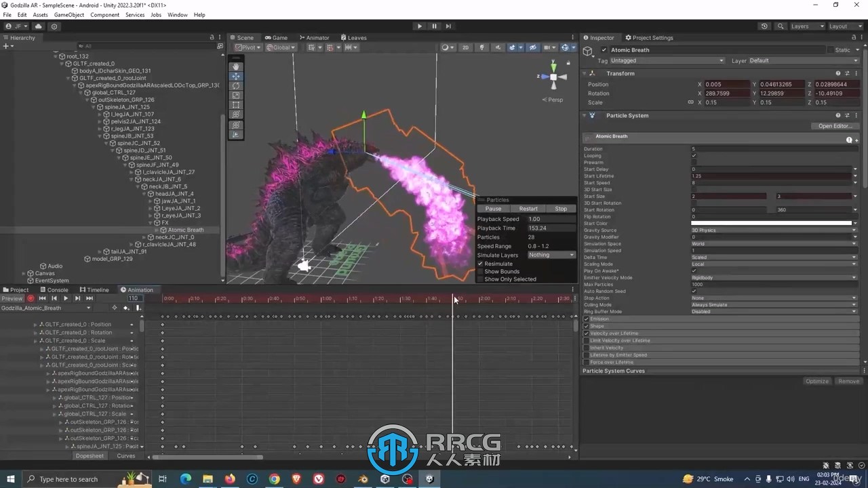Expand tailJA_JNT_91 in Hierarchy
The image size is (868, 488).
pos(100,251)
